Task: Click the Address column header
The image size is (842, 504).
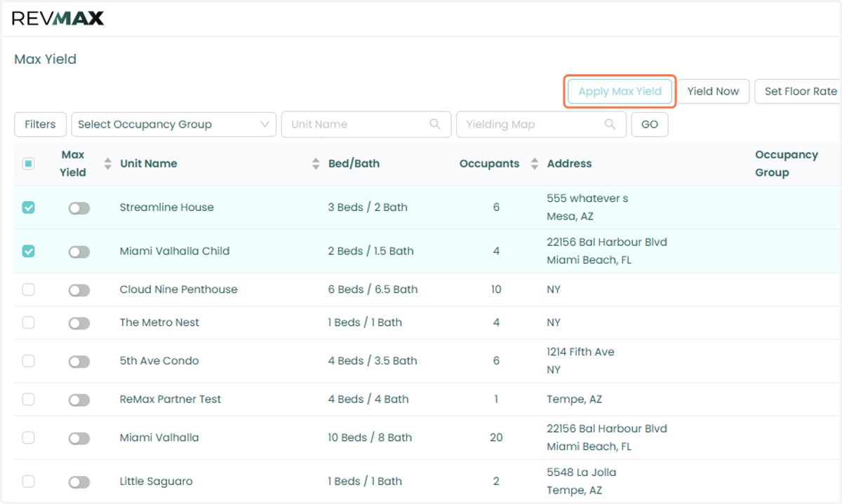Action: click(x=569, y=163)
